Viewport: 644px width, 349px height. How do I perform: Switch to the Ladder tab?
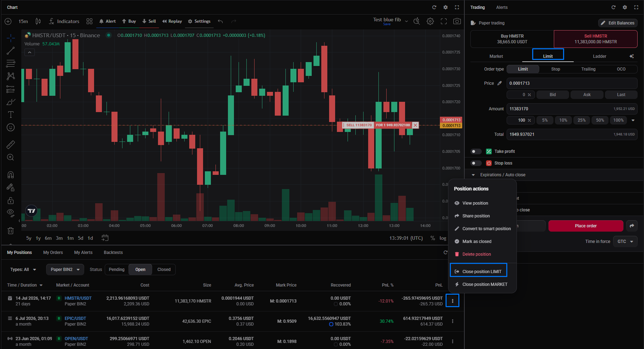(600, 56)
